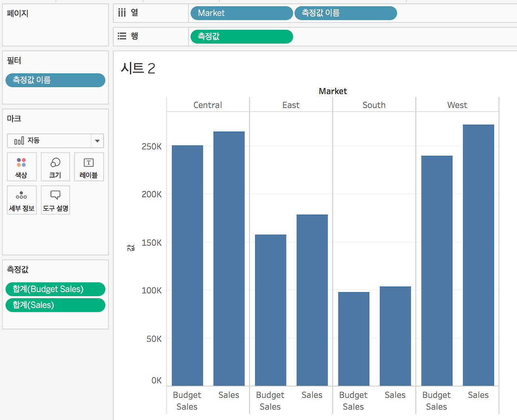This screenshot has height=420, width=517.
Task: Open the 세부 정보 detail card
Action: coord(22,200)
